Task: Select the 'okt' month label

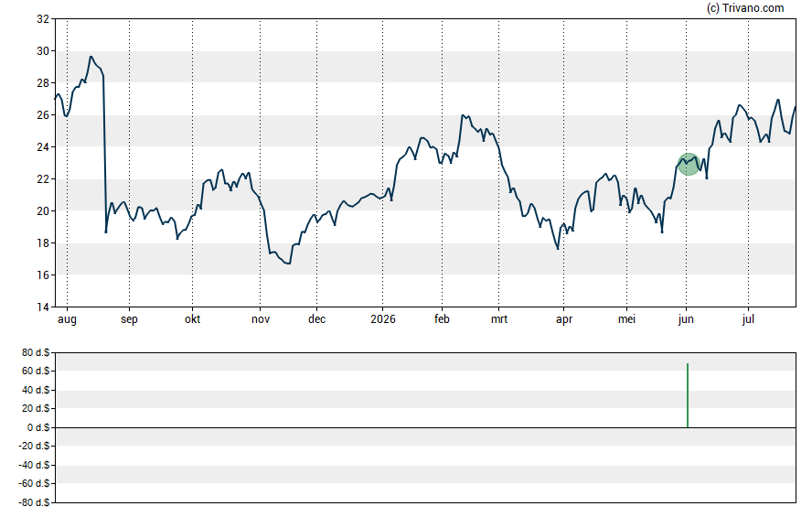Action: click(193, 319)
